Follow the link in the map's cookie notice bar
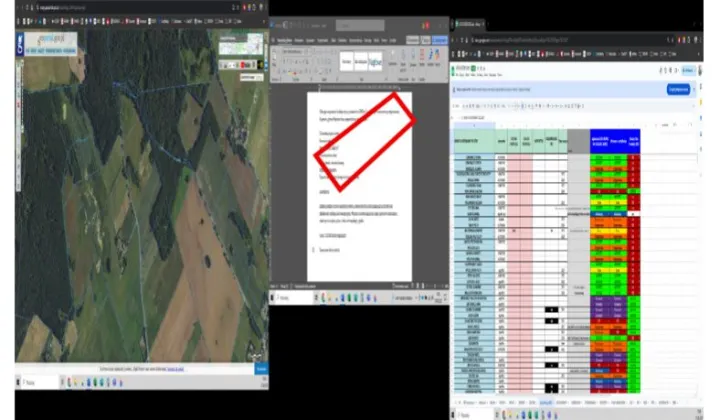This screenshot has width=720, height=420. (x=175, y=369)
